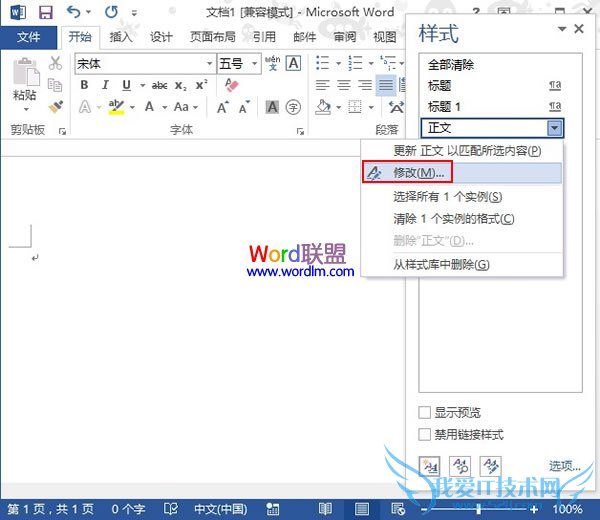This screenshot has width=600, height=520.
Task: Click the Redo/repeat icon
Action: coord(111,12)
